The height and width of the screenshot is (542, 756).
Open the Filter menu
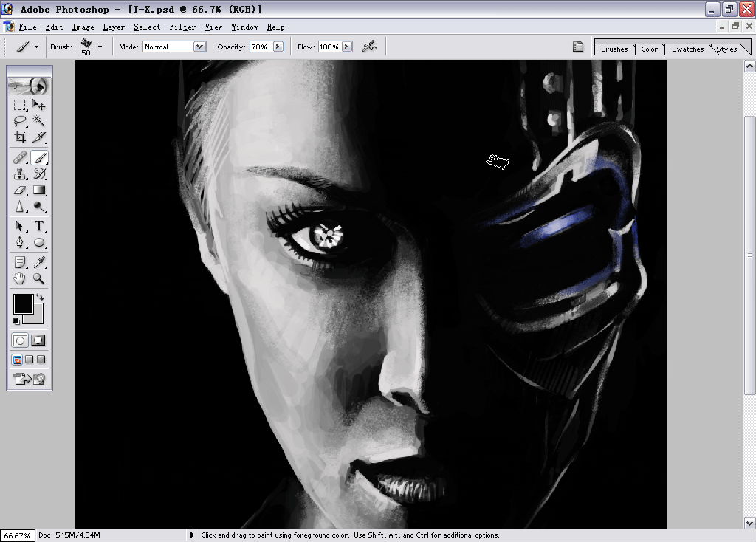(182, 27)
